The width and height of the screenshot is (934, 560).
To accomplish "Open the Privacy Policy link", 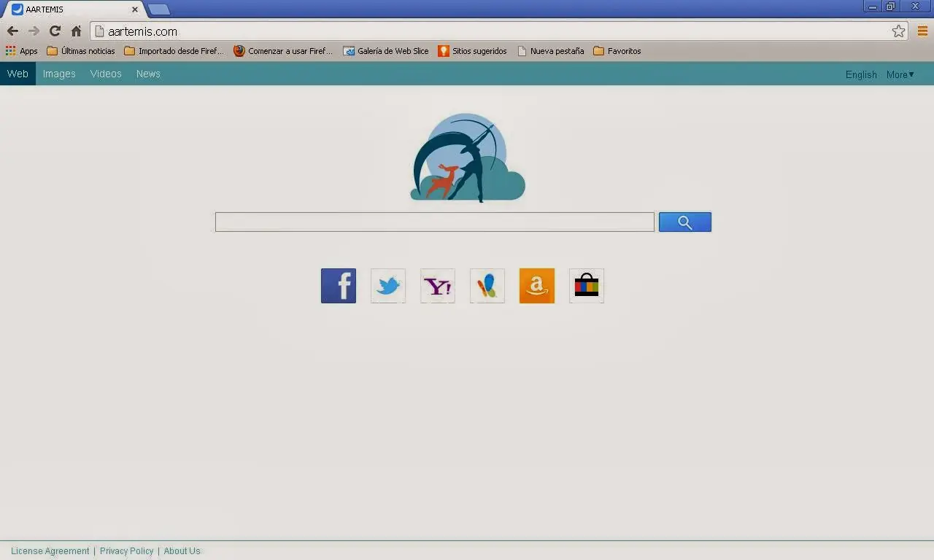I will [x=127, y=551].
